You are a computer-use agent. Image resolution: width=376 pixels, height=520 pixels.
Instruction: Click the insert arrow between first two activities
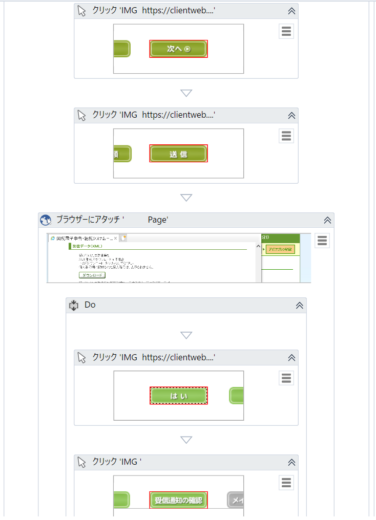click(186, 93)
